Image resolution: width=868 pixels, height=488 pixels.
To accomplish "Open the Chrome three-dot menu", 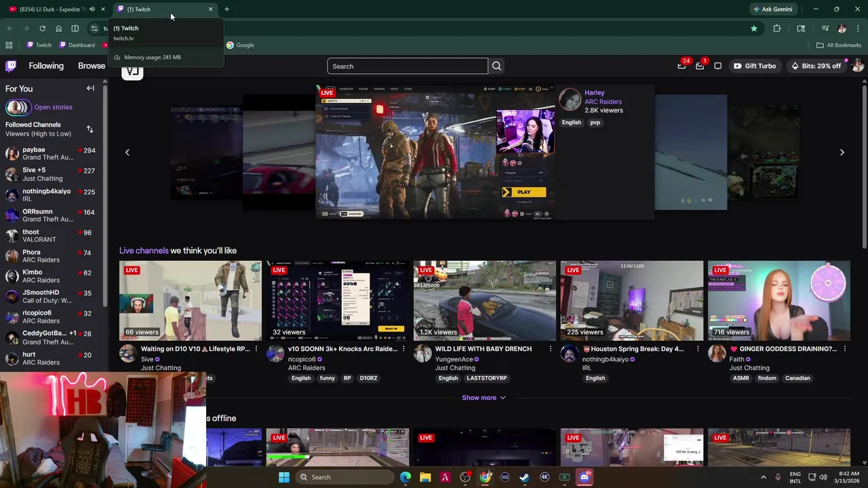I will [x=858, y=28].
